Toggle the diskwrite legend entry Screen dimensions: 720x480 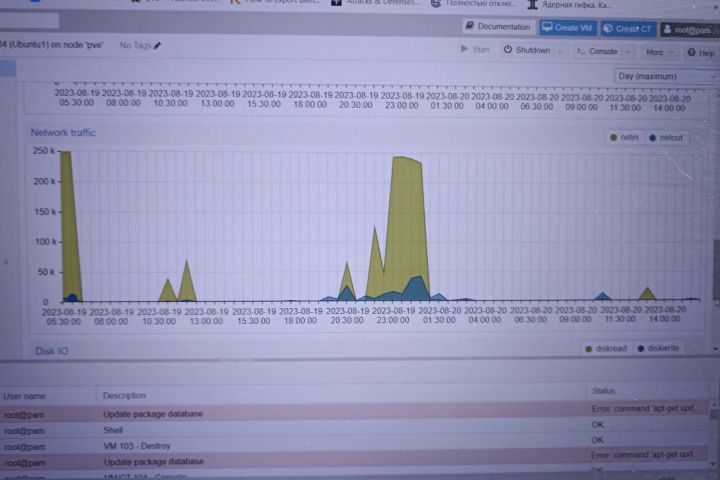(658, 348)
